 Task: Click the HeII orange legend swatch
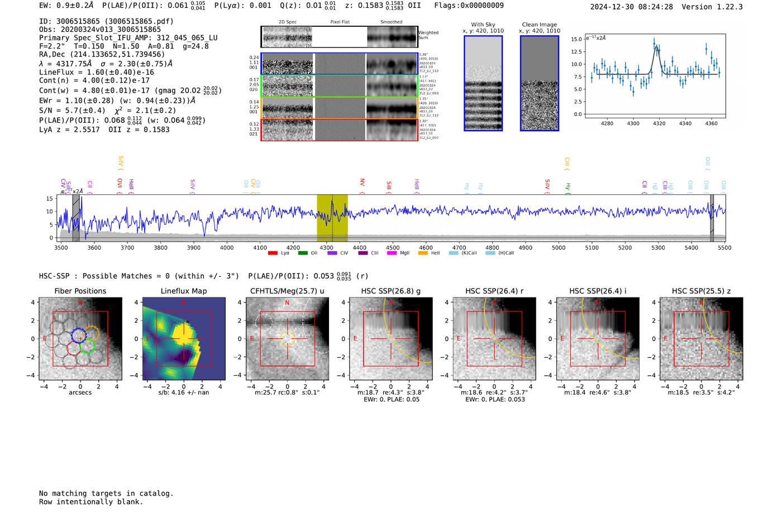point(423,253)
